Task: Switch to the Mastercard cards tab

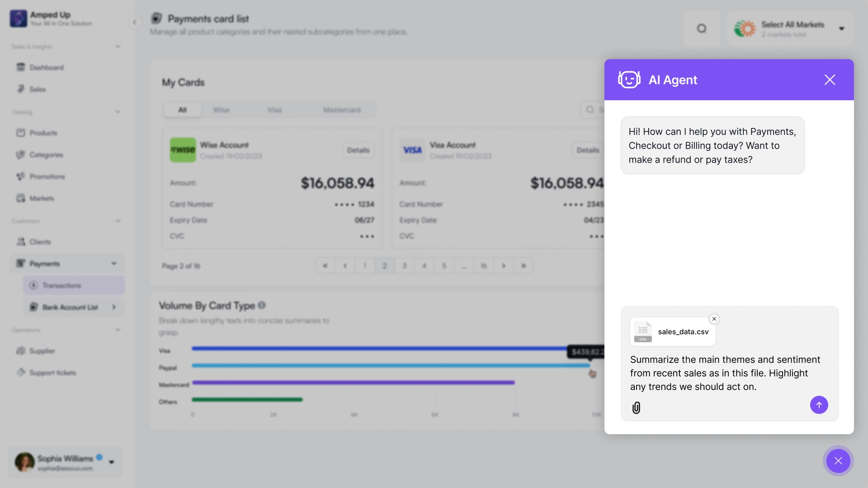Action: pos(342,110)
